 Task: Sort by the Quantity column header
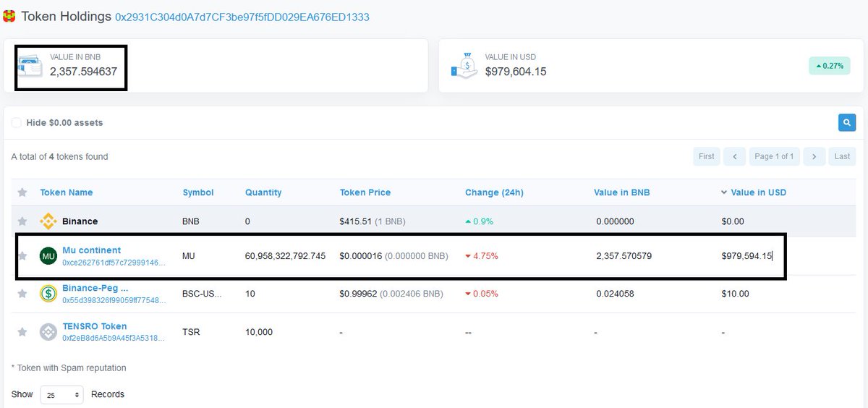263,192
